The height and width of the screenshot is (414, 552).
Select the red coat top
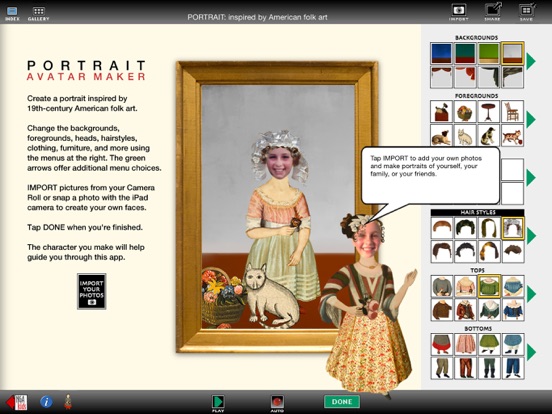[465, 310]
